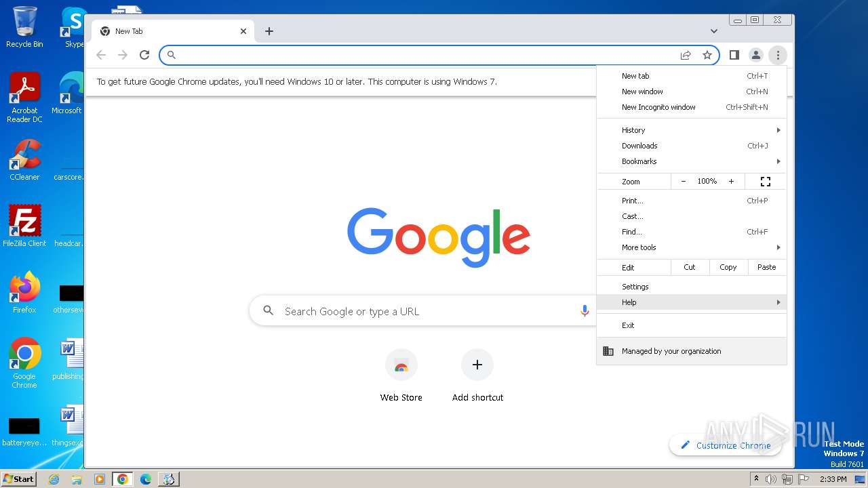Click the forward navigation arrow

coord(123,55)
